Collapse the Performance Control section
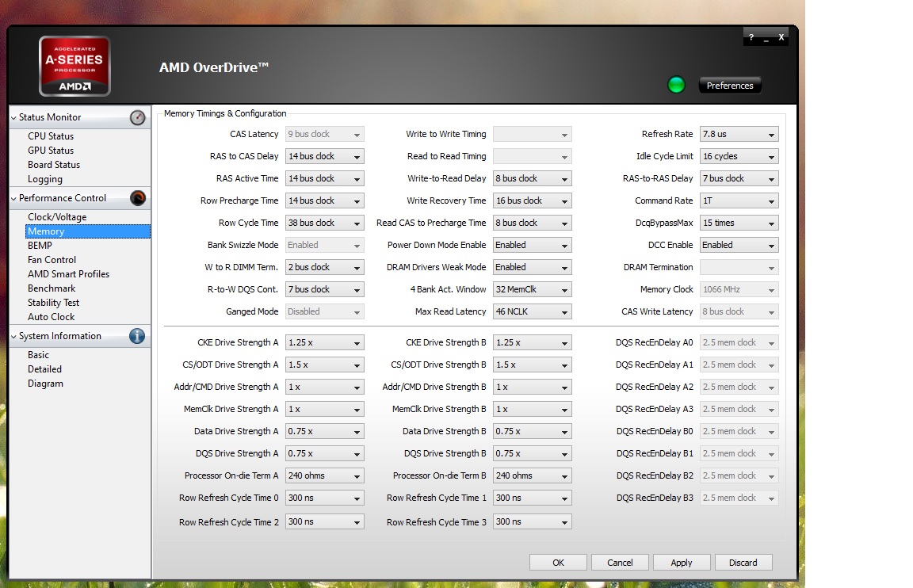 point(13,199)
